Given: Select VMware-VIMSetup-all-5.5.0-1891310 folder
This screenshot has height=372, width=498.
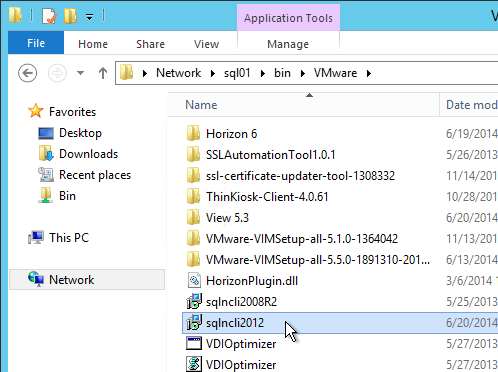Looking at the screenshot, I should tap(318, 260).
